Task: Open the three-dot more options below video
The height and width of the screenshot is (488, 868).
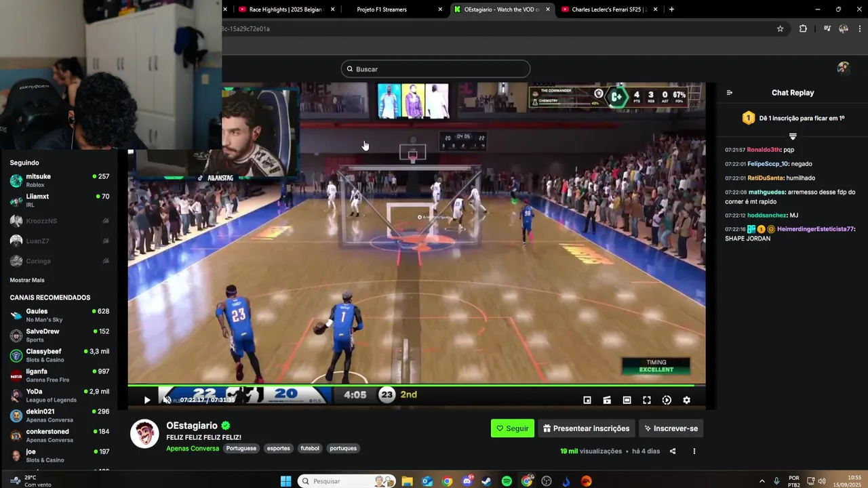Action: (x=694, y=451)
